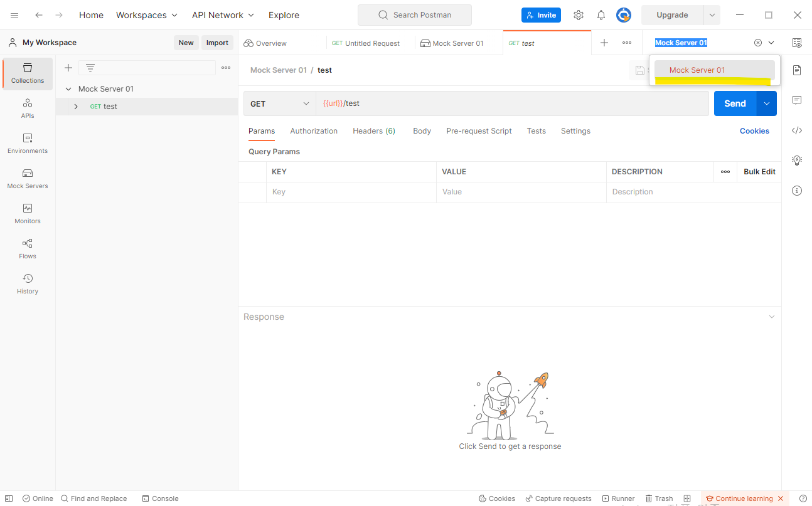The width and height of the screenshot is (812, 506).
Task: Open the hamburger main menu
Action: point(14,15)
